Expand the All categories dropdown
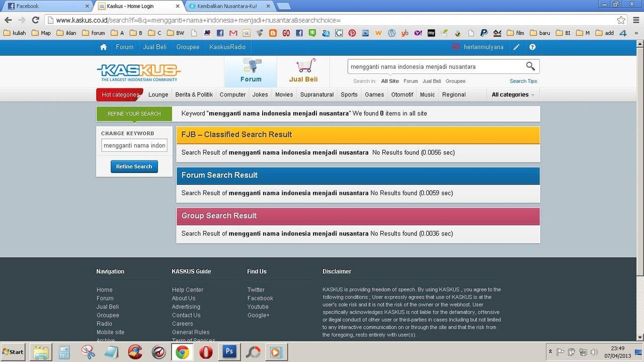The width and height of the screenshot is (644, 362). (513, 95)
